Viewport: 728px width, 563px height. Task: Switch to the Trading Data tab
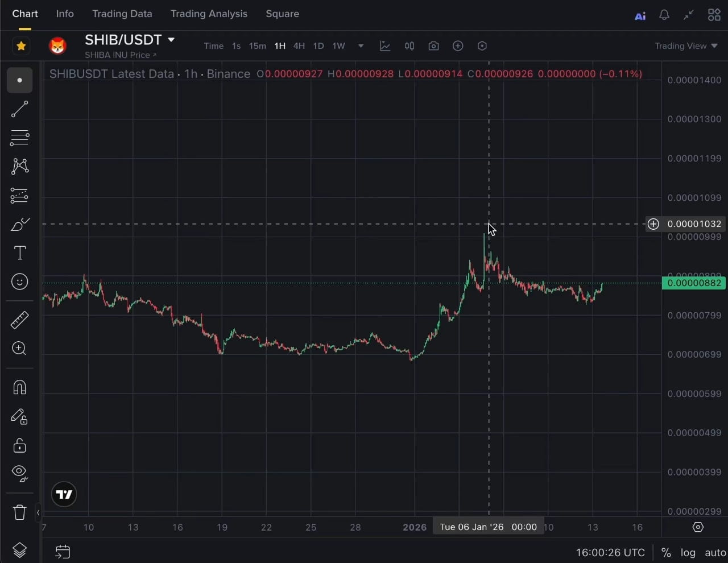click(x=122, y=14)
